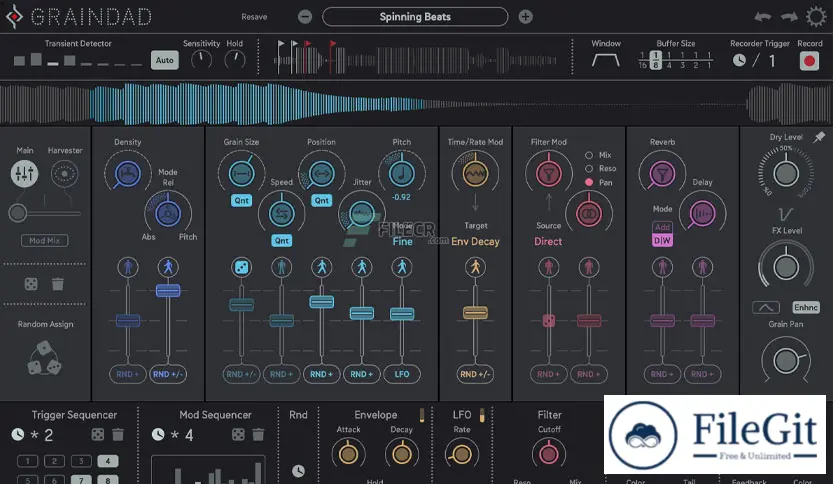Open the Mod Sequencer tab

(215, 415)
